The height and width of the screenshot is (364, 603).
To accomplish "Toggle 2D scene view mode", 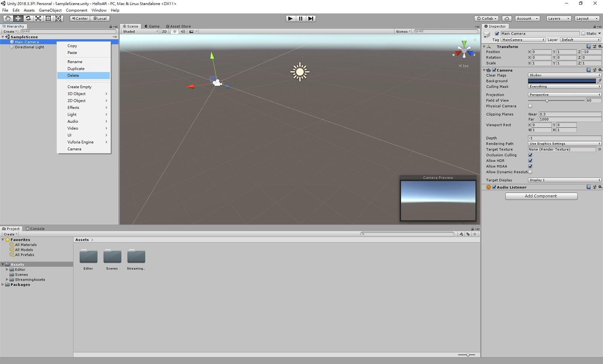I will pyautogui.click(x=164, y=32).
